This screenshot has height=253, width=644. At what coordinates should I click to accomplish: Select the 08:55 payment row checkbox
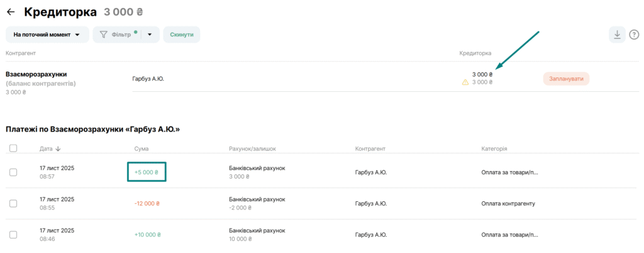pyautogui.click(x=13, y=203)
